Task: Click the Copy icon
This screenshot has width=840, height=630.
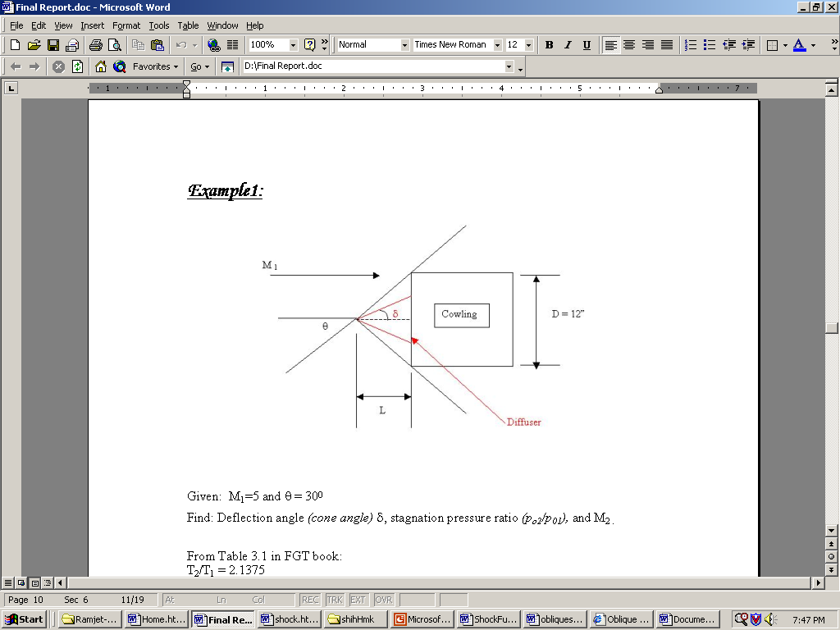Action: pos(138,45)
